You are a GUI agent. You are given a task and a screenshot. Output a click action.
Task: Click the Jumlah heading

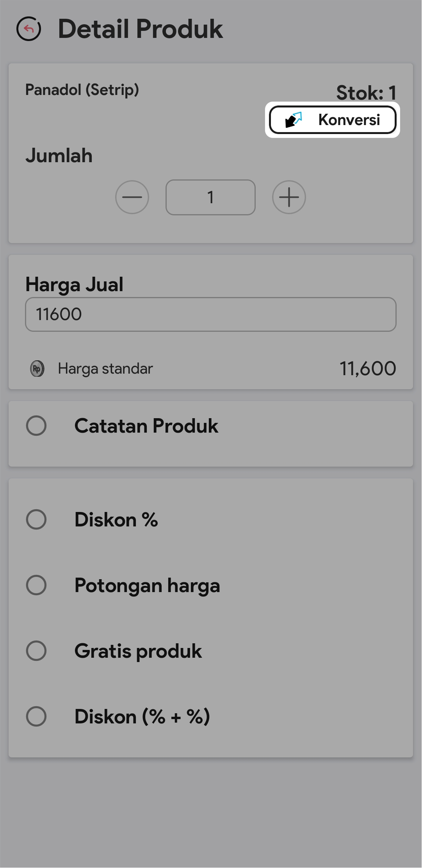[x=59, y=156]
